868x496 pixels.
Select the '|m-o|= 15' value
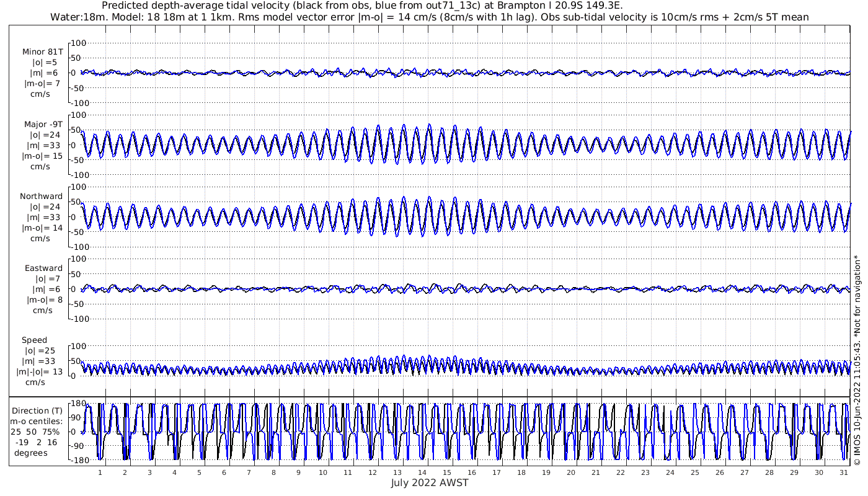point(42,156)
